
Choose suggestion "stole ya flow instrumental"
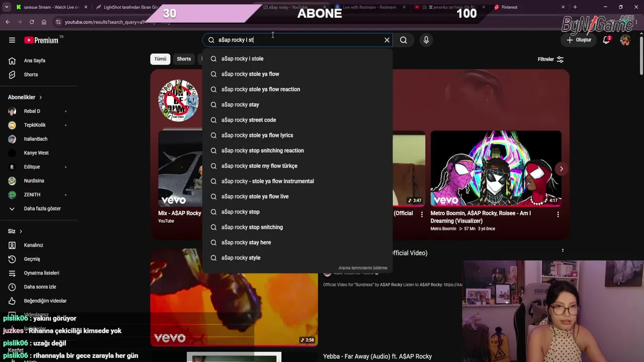coord(297,182)
